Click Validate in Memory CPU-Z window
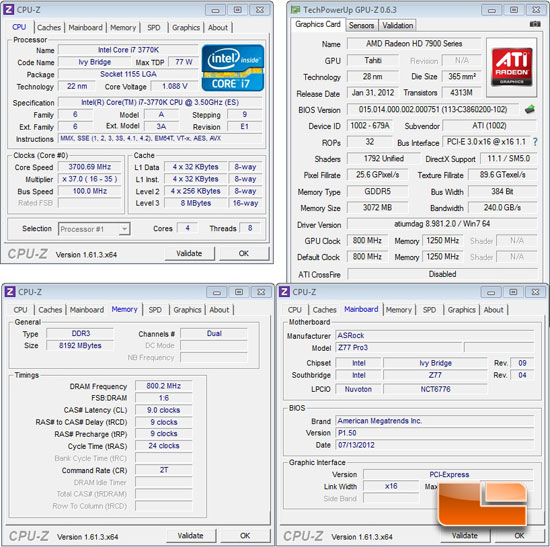This screenshot has width=550, height=547. pos(190,536)
